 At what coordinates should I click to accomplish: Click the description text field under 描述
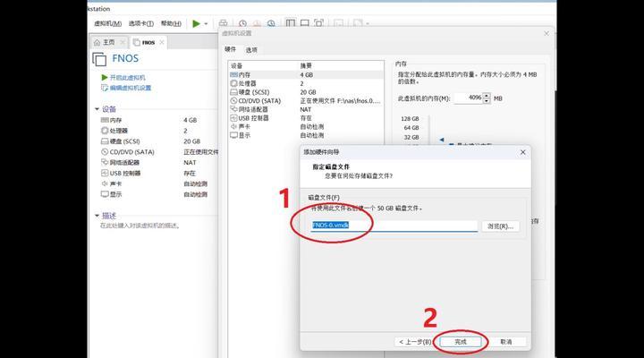tap(140, 226)
